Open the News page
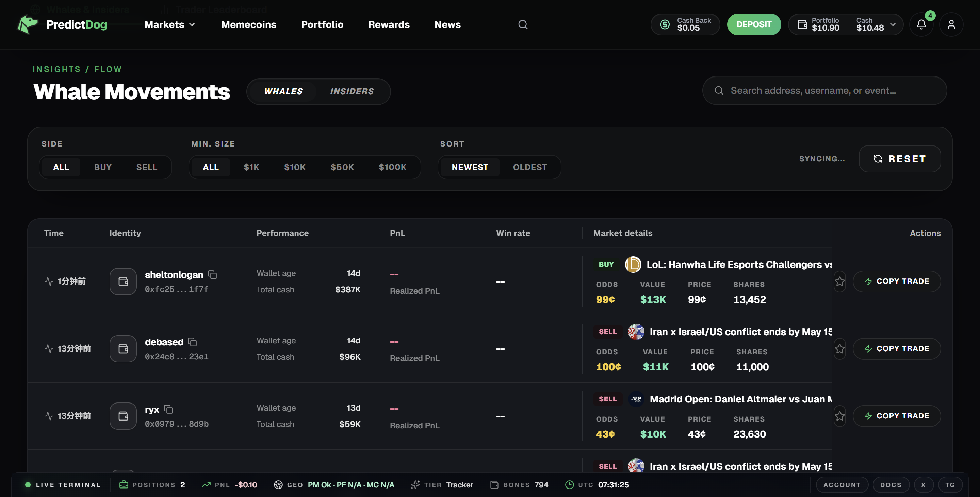 coord(447,25)
